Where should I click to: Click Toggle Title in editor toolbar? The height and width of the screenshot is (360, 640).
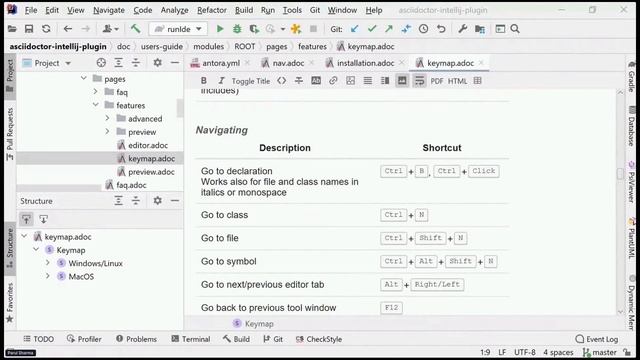tap(251, 81)
